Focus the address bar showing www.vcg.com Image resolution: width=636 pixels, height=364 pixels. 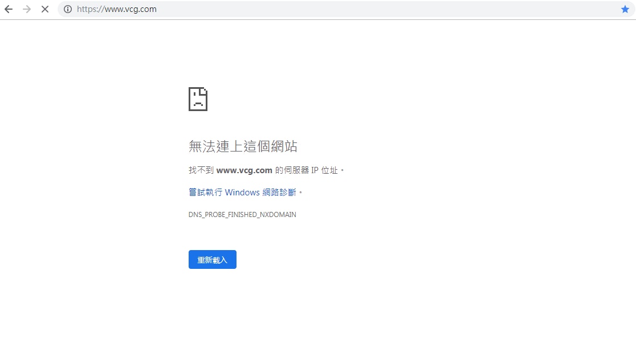click(346, 9)
